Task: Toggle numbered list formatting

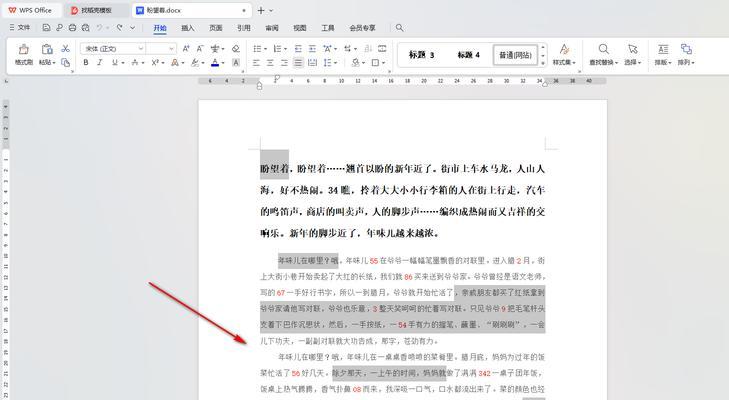Action: (278, 48)
